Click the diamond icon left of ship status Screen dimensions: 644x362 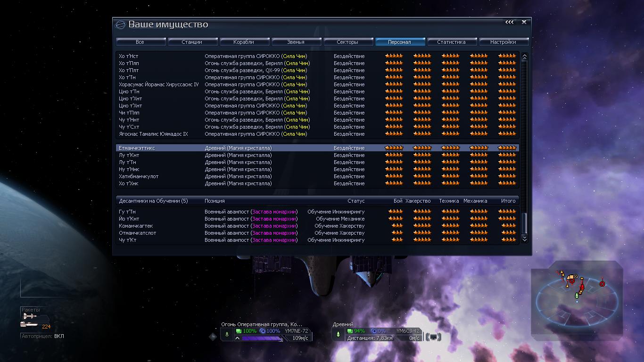coord(213,337)
